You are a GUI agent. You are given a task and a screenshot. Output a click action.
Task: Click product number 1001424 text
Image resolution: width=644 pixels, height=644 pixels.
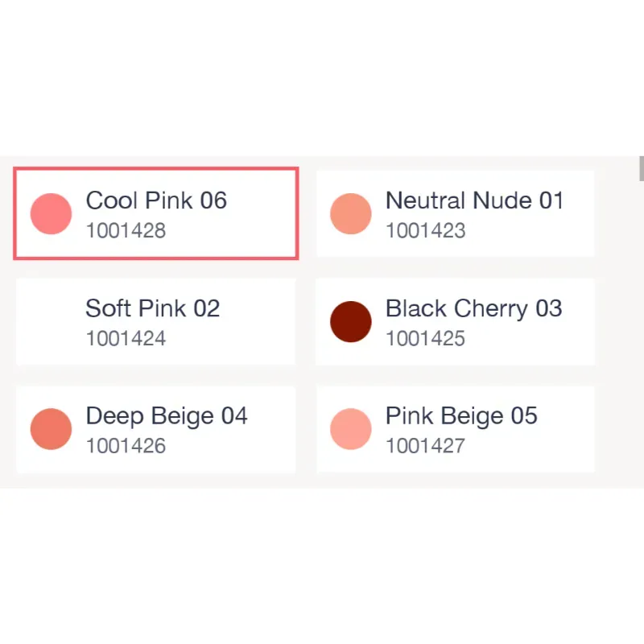[x=125, y=339]
